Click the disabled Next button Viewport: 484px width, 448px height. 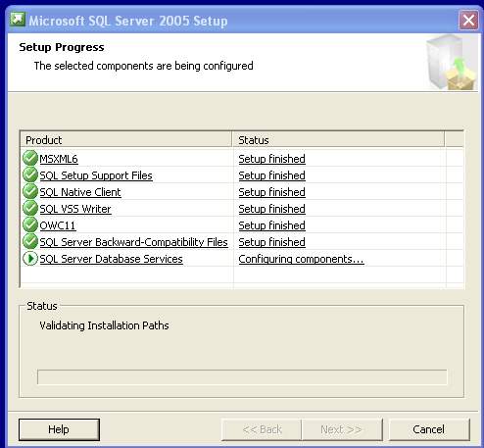pyautogui.click(x=342, y=429)
